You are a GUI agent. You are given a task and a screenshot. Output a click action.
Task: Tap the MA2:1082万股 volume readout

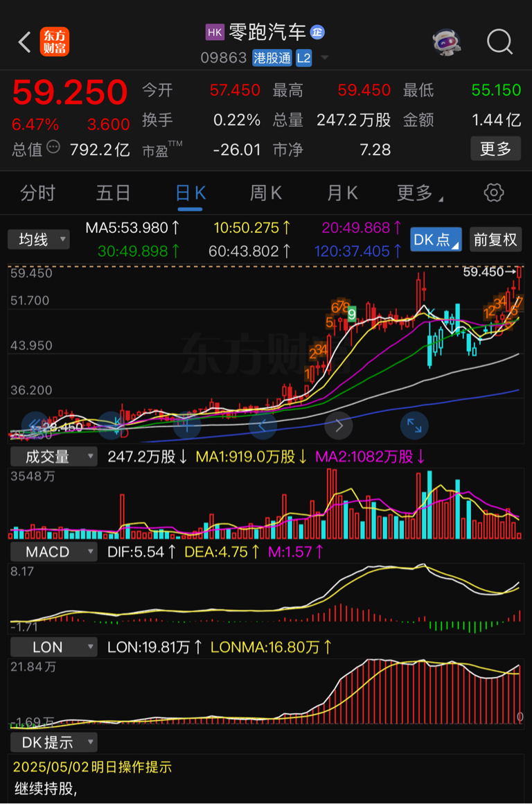coord(370,456)
